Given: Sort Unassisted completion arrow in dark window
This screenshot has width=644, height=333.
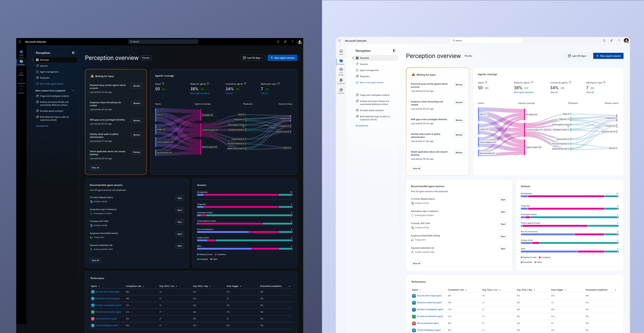Looking at the screenshot, I should [x=289, y=286].
